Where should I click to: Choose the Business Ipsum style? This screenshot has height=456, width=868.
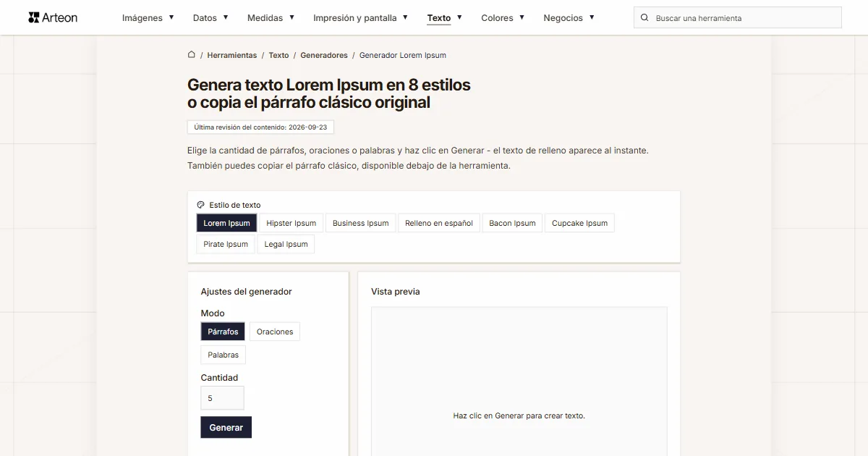point(360,223)
